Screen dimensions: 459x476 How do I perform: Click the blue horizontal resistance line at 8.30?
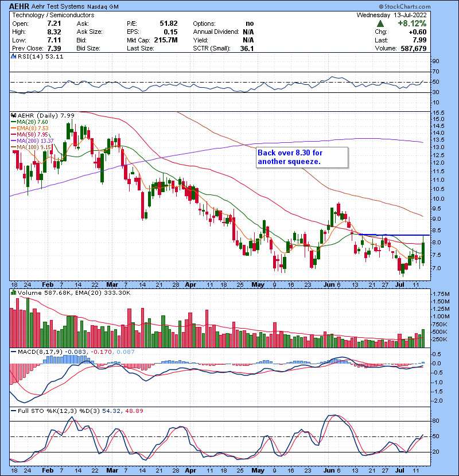click(394, 235)
